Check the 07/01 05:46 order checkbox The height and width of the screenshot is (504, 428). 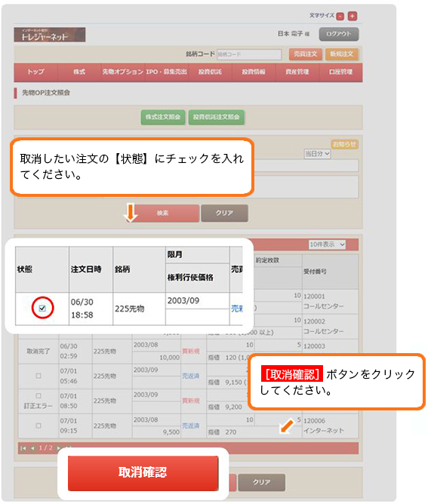[x=38, y=376]
